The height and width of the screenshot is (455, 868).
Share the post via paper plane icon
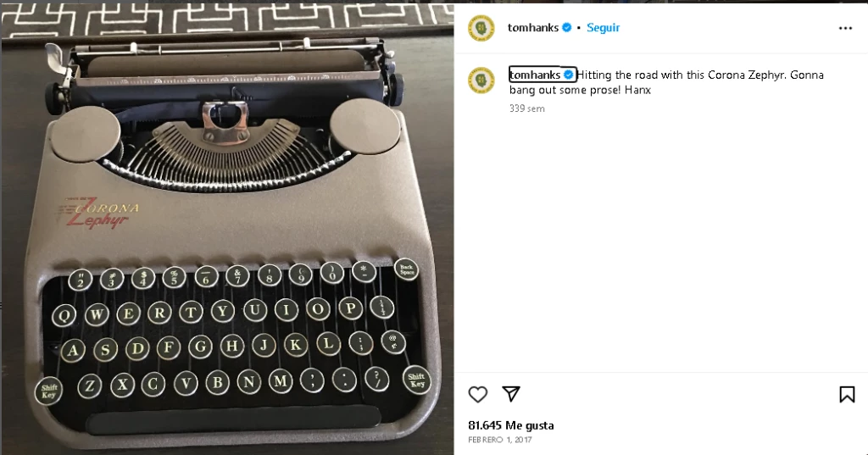click(x=511, y=393)
